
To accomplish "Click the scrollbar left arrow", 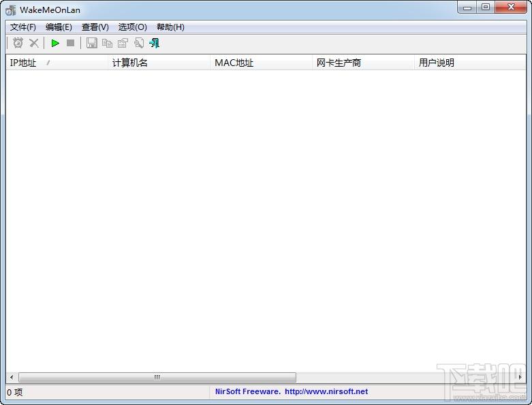I will tap(12, 377).
